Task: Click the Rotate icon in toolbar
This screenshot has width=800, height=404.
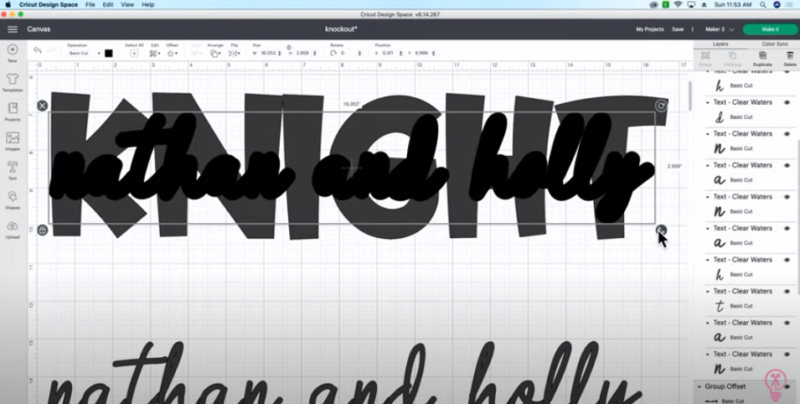Action: click(333, 53)
